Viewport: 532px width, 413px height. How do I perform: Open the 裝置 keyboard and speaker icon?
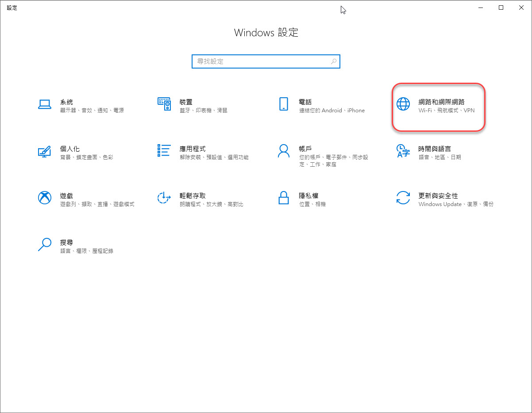[164, 104]
